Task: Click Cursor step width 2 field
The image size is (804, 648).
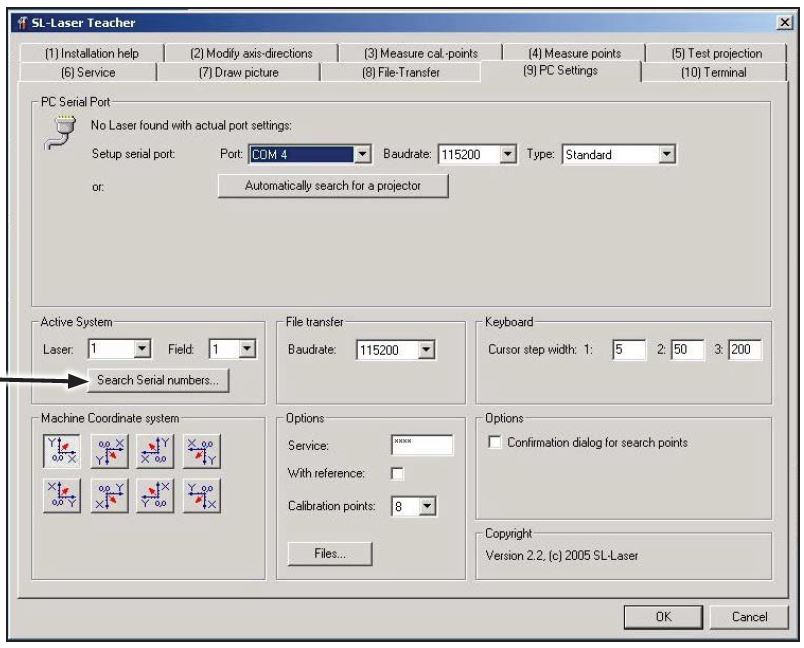Action: pos(688,350)
